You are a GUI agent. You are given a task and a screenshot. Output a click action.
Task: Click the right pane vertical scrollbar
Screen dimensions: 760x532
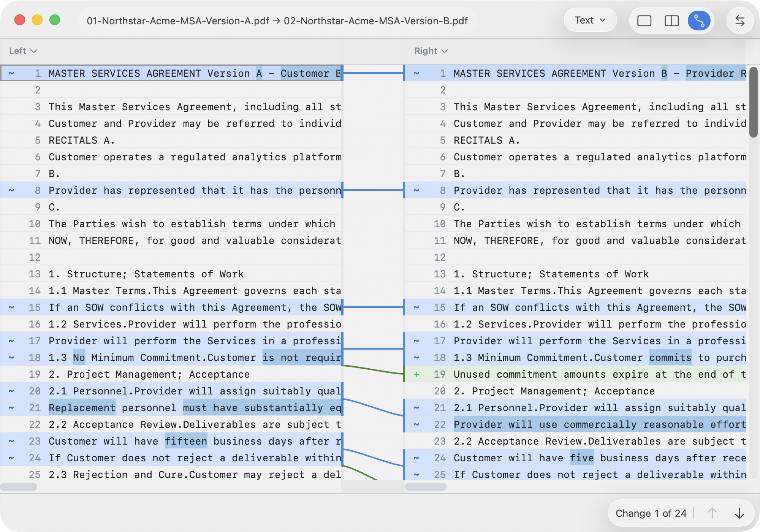(753, 103)
